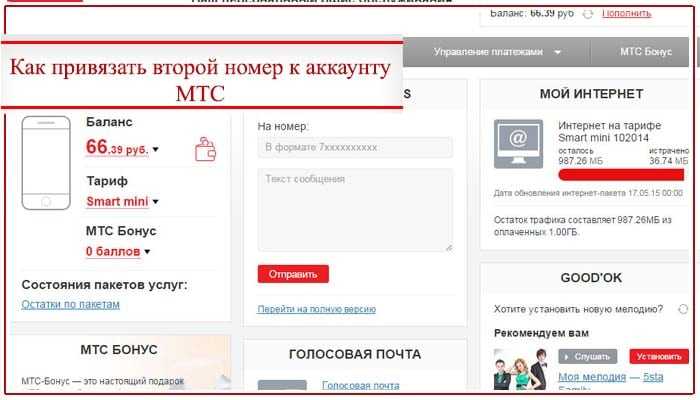
Task: Click the Рекомендуем вам label
Action: pyautogui.click(x=541, y=333)
